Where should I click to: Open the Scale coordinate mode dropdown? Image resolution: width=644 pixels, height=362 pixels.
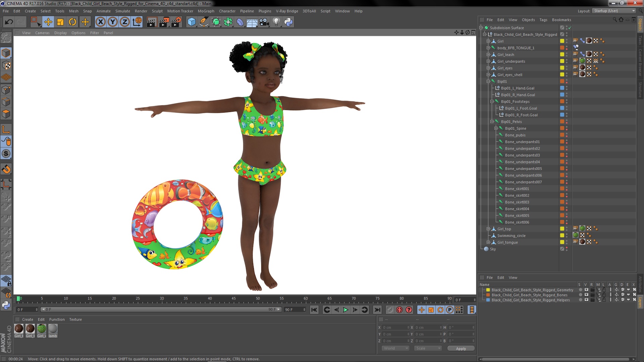click(428, 348)
